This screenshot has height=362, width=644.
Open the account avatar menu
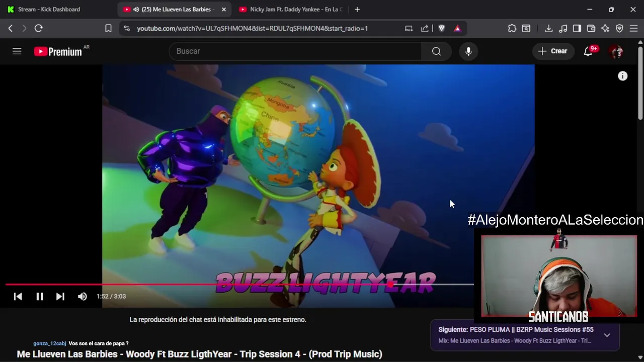[x=616, y=51]
